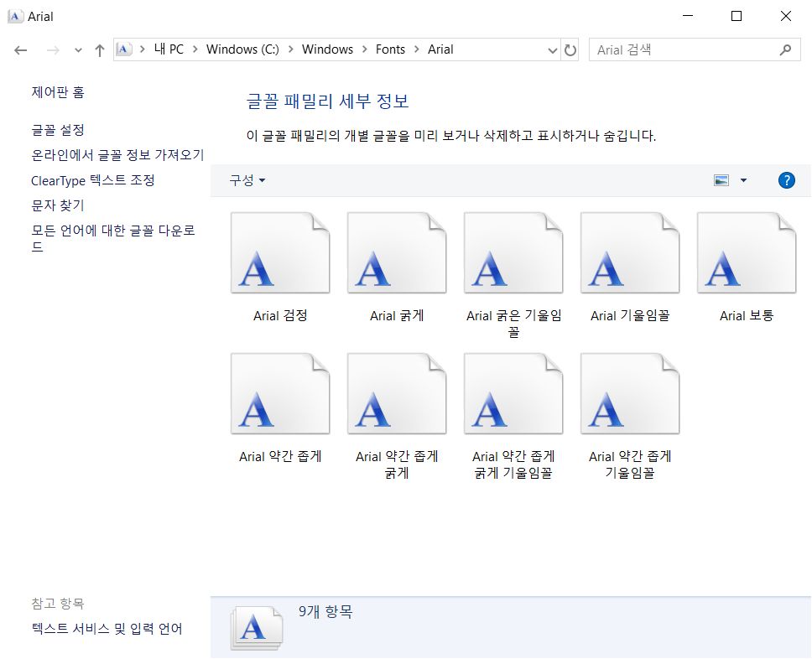This screenshot has width=812, height=659.
Task: Navigate to Fonts breadcrumb
Action: tap(390, 49)
